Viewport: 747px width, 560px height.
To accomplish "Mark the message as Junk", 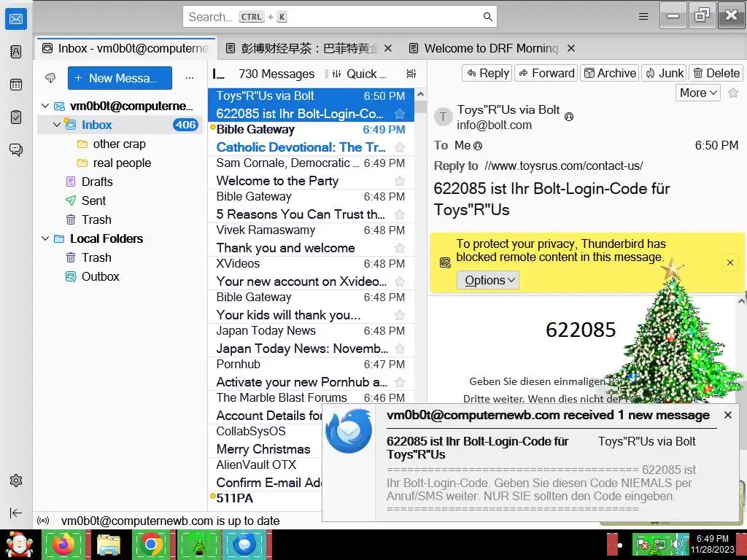I will click(x=664, y=73).
